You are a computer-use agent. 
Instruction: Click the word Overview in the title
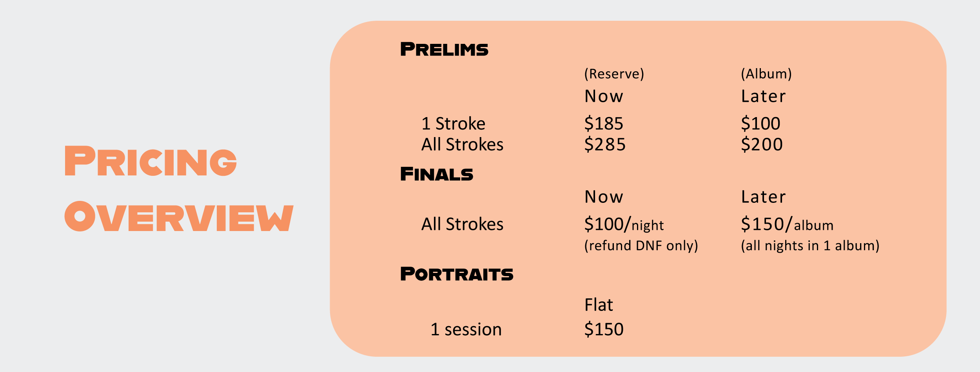coord(179,217)
